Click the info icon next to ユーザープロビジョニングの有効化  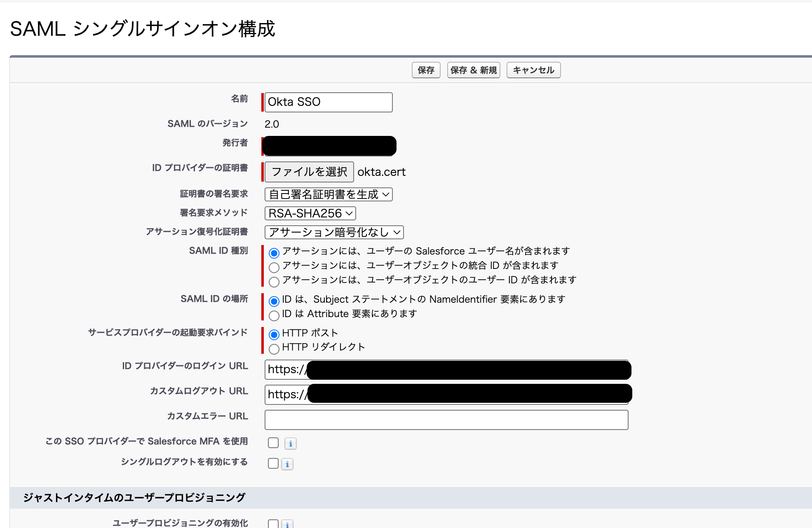[x=287, y=525]
